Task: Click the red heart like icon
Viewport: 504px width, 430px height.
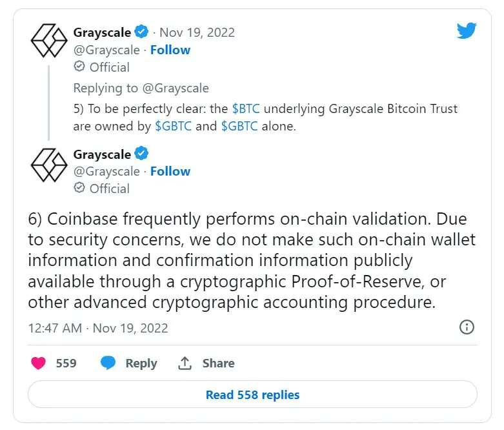Action: 39,363
